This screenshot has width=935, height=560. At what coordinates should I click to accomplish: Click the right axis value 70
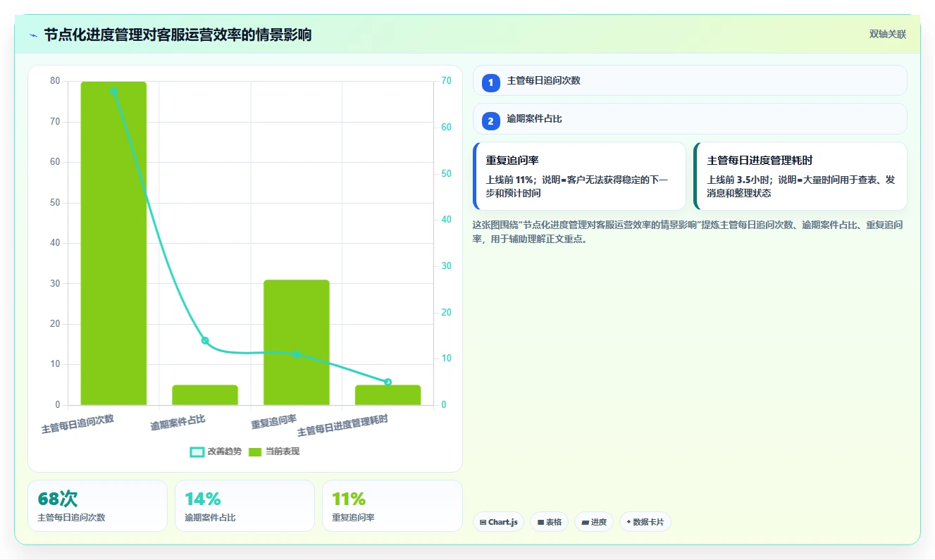click(x=447, y=81)
